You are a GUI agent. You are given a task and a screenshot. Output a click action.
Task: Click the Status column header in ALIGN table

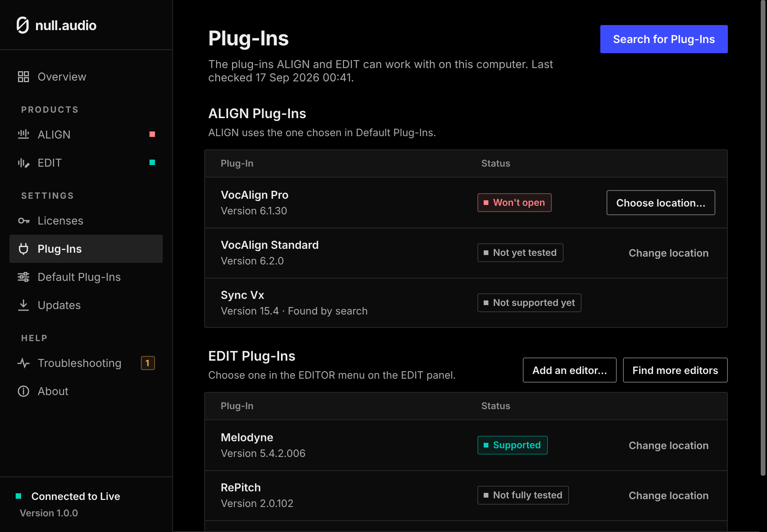point(495,164)
